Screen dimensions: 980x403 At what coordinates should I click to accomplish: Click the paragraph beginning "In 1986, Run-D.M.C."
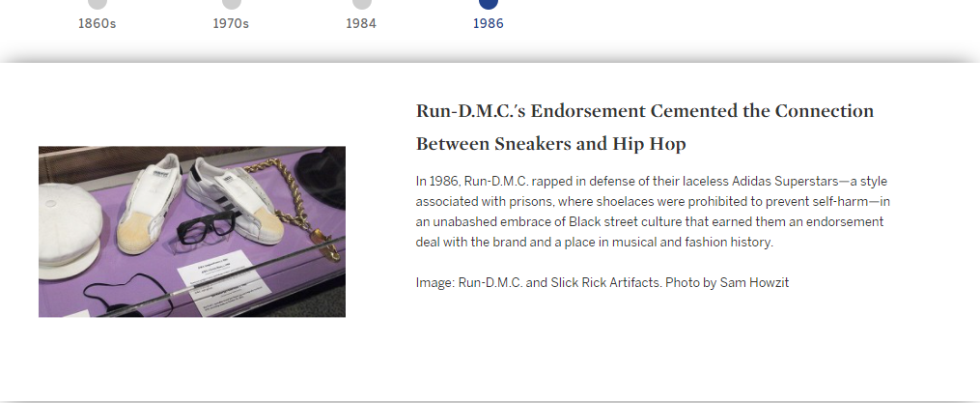click(x=653, y=212)
